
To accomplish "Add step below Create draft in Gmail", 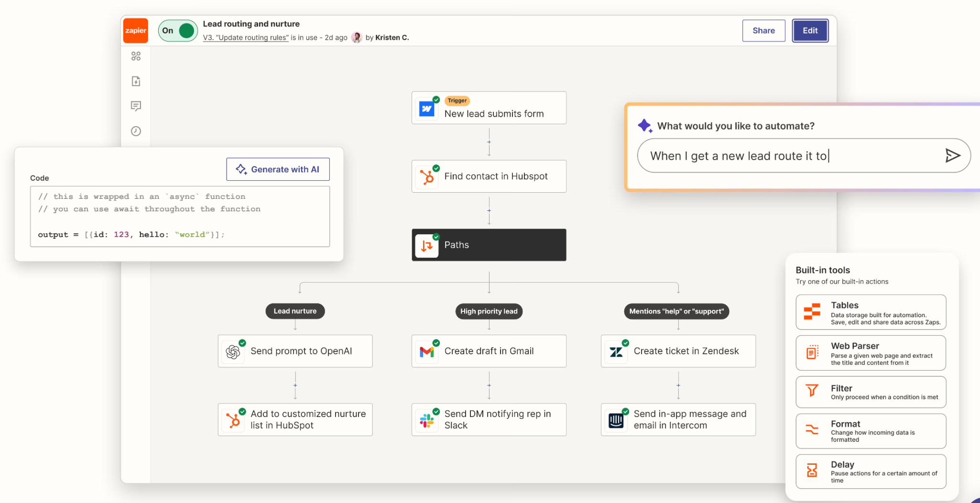I will click(489, 385).
